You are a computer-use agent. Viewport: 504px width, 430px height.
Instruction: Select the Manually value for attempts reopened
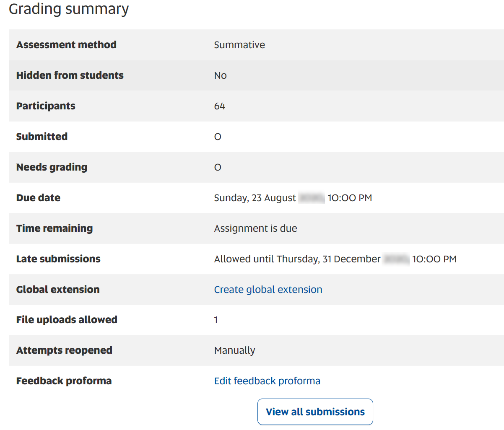click(x=234, y=350)
